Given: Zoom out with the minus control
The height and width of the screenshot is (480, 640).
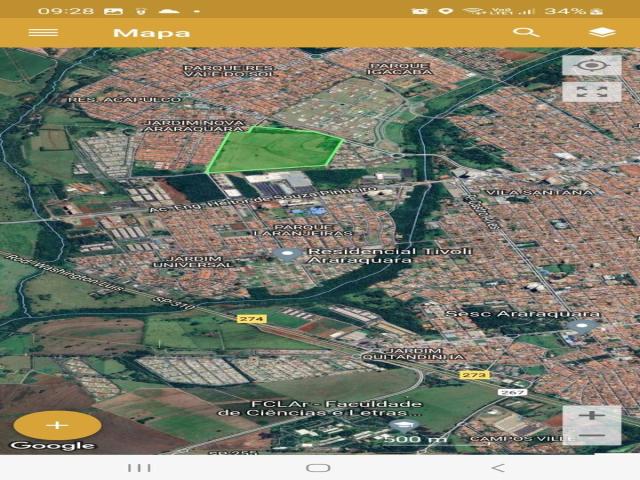Looking at the screenshot, I should coord(592,436).
